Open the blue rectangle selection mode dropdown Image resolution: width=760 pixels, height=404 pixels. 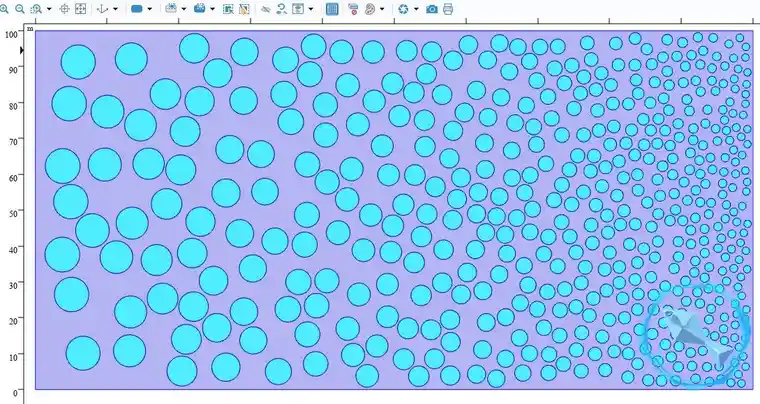tap(149, 9)
